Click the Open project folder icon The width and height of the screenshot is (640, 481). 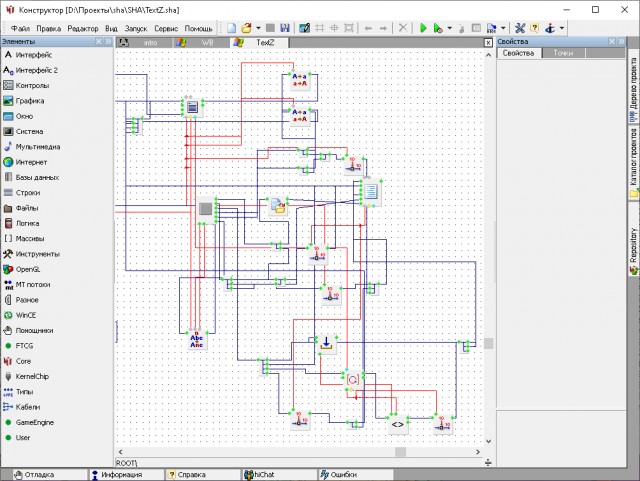[x=246, y=28]
